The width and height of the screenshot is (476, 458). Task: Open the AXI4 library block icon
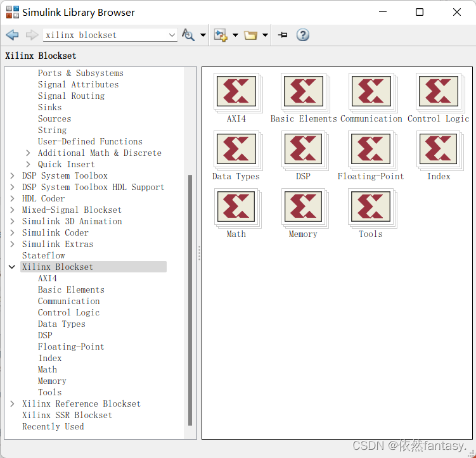point(236,92)
